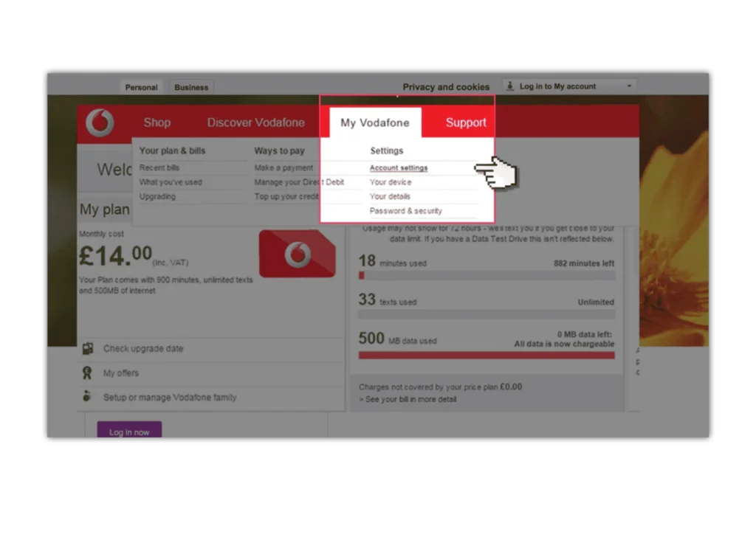Click the purple Log in now button

129,430
